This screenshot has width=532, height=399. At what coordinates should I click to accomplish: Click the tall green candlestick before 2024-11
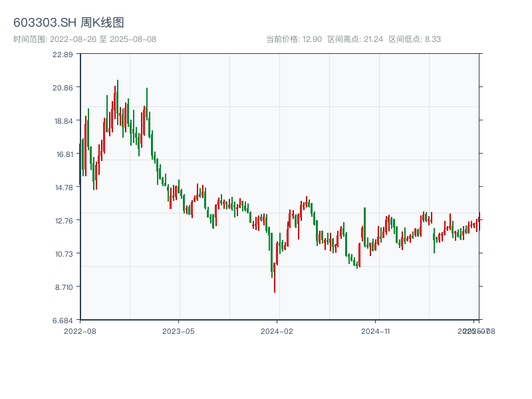364,226
